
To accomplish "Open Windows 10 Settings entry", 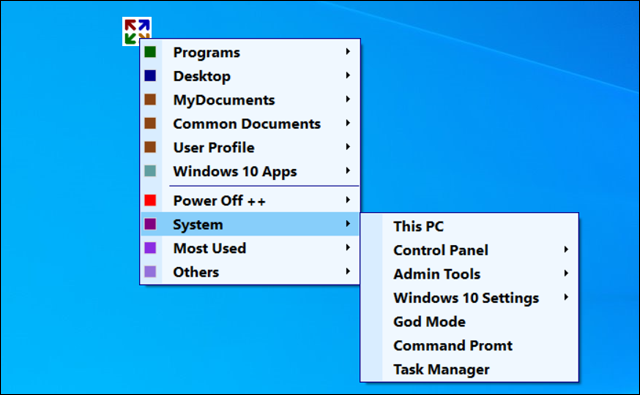I will coord(469,297).
